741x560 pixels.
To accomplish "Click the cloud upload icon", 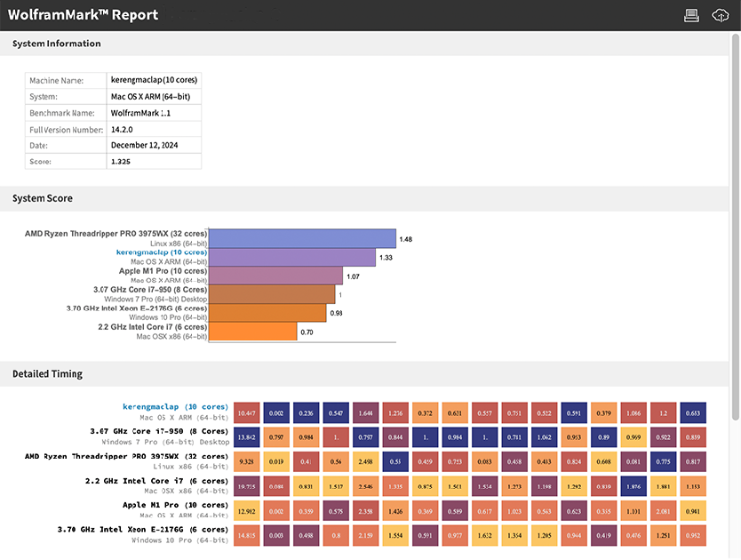I will pos(721,15).
